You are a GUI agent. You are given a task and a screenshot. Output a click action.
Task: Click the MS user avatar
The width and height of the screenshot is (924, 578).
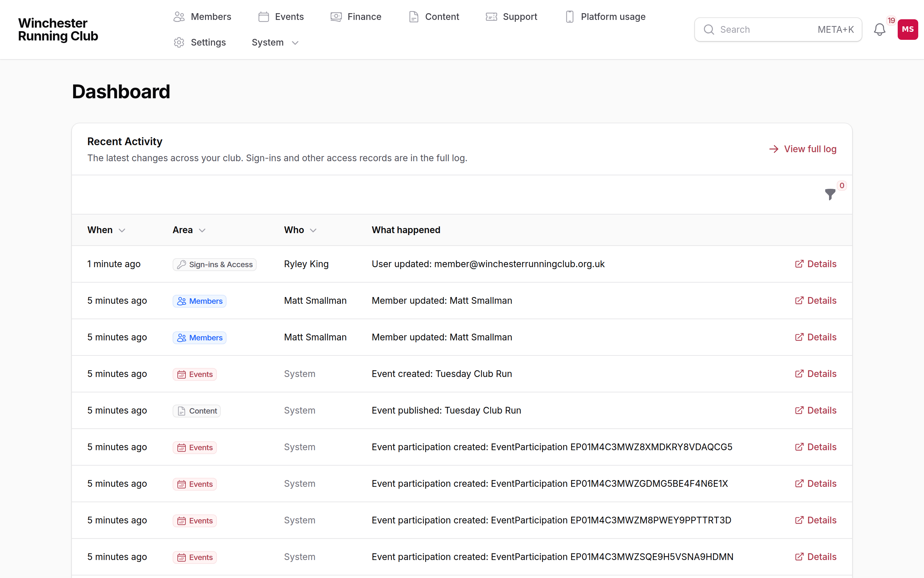[x=908, y=30]
